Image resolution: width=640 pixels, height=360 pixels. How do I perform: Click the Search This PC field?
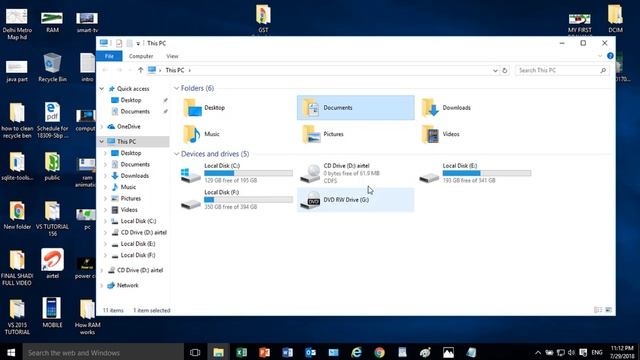561,70
